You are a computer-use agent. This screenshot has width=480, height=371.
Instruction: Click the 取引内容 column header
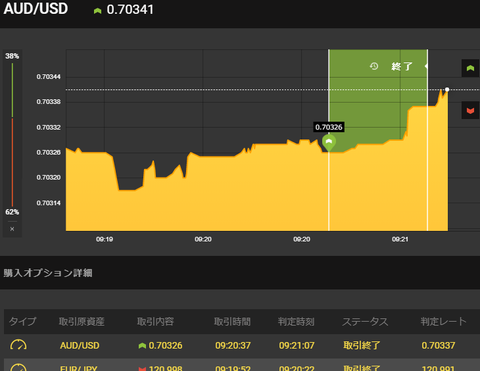(x=155, y=321)
